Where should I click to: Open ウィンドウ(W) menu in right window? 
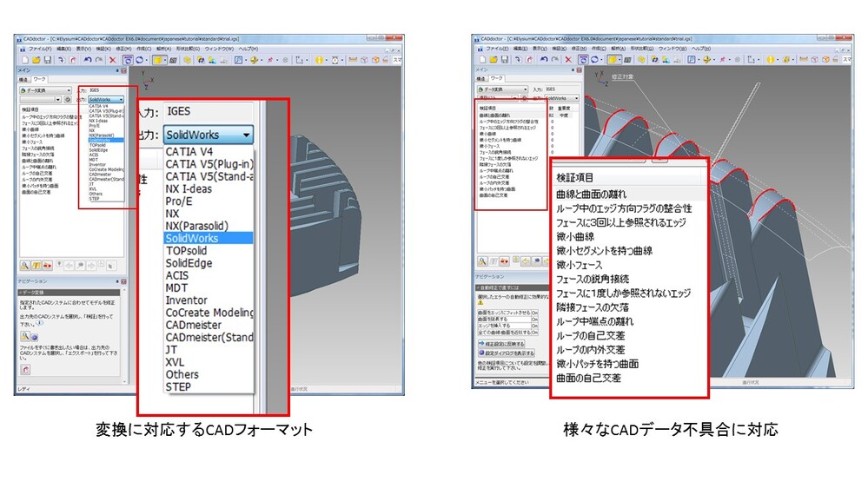pos(673,49)
